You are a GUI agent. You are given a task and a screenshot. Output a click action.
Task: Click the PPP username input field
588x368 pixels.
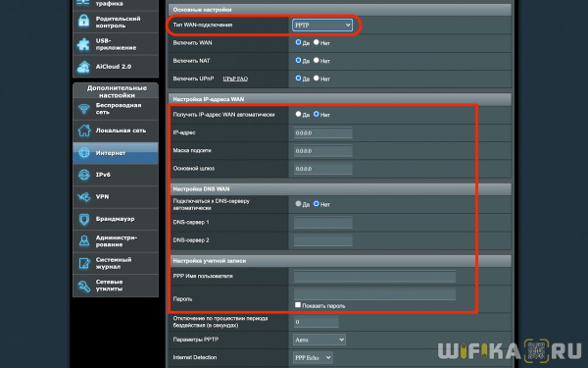pos(374,276)
